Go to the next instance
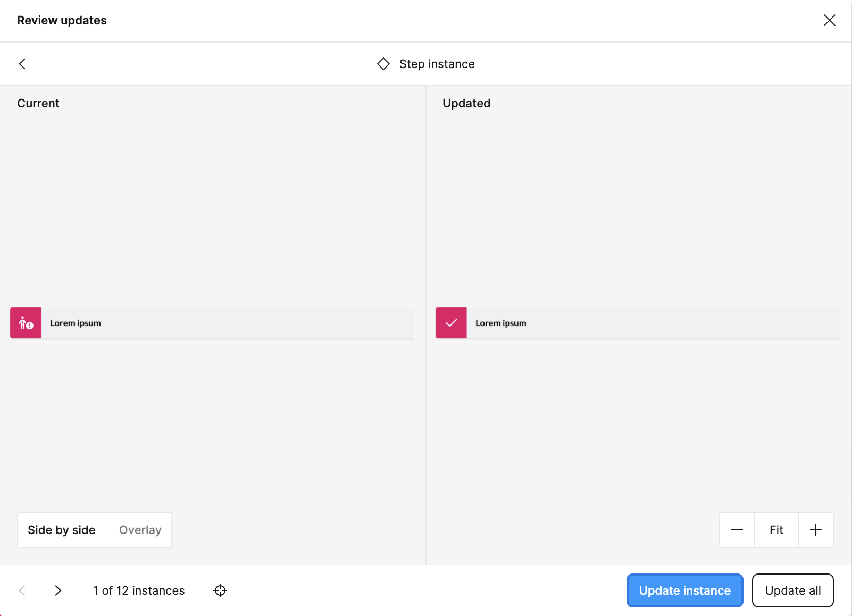Viewport: 852px width, 616px height. (58, 590)
